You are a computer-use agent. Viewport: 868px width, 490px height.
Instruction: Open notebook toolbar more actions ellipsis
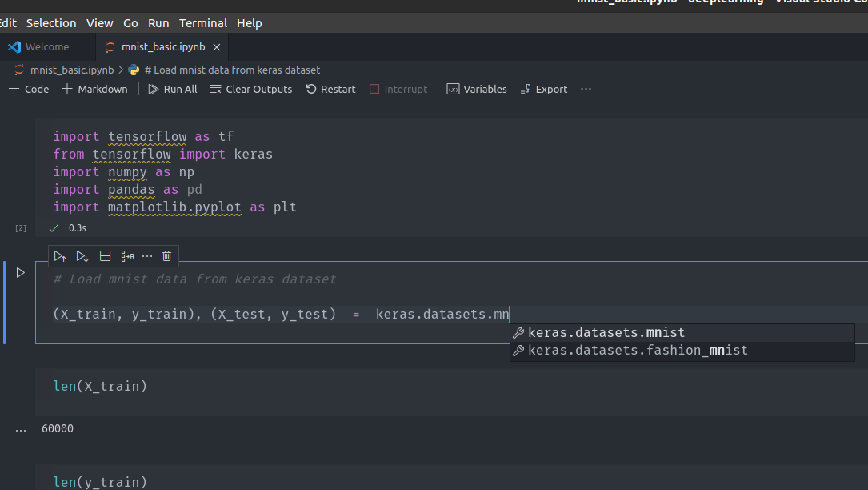(586, 89)
